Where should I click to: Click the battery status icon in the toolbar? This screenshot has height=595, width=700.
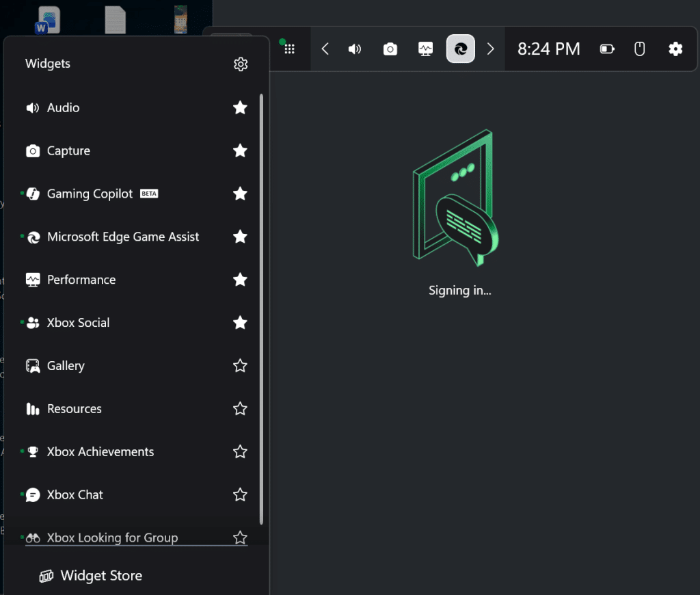click(606, 49)
